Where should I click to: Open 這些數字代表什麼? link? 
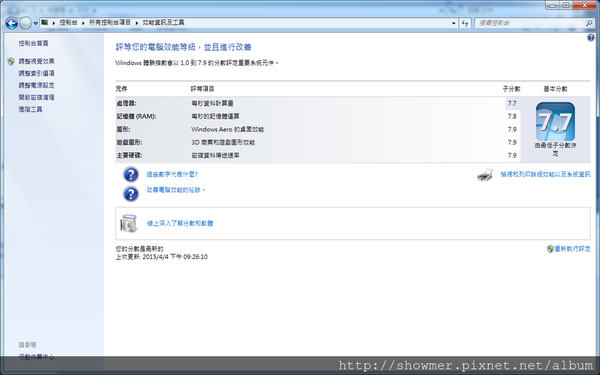(172, 174)
